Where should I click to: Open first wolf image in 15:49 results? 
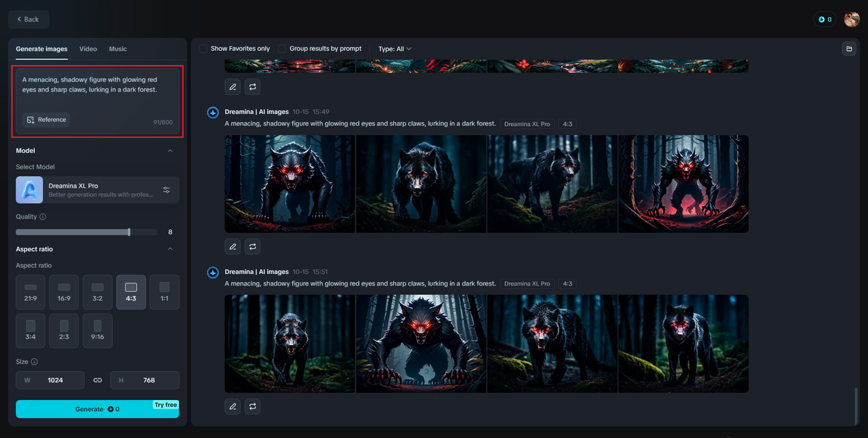point(290,184)
